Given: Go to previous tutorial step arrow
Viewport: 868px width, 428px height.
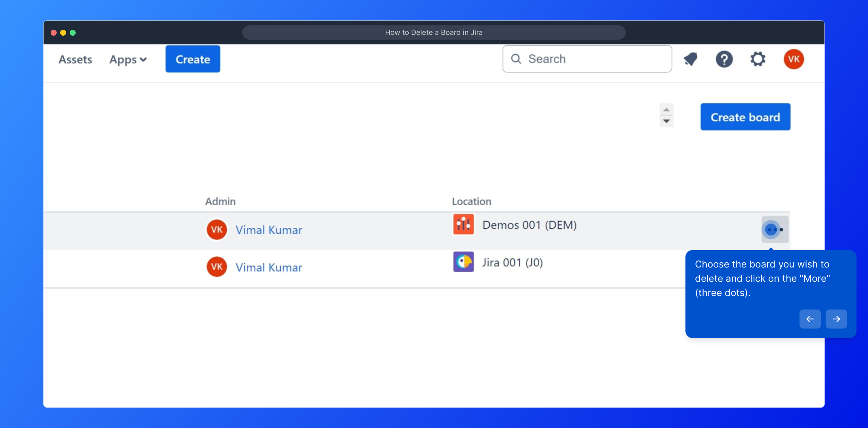Looking at the screenshot, I should (810, 319).
